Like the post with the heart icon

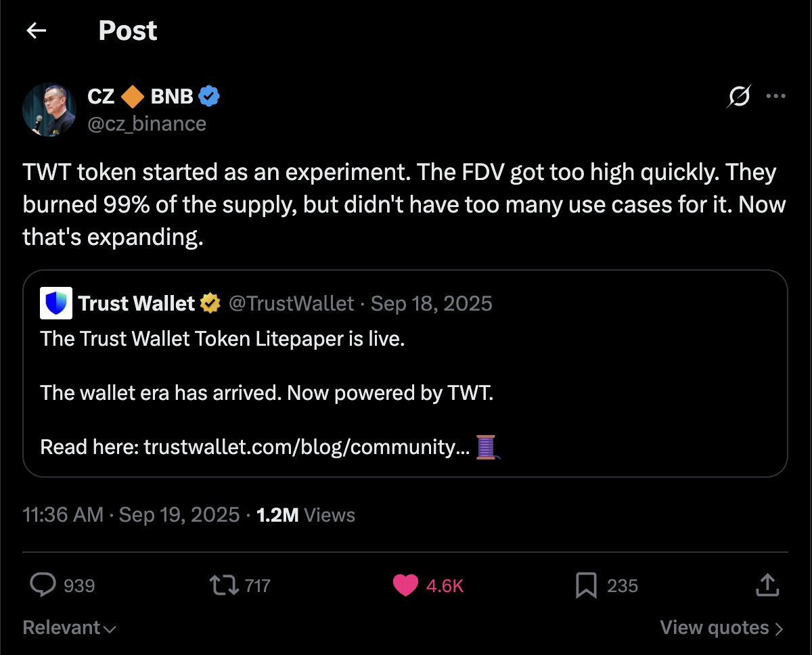click(x=405, y=585)
